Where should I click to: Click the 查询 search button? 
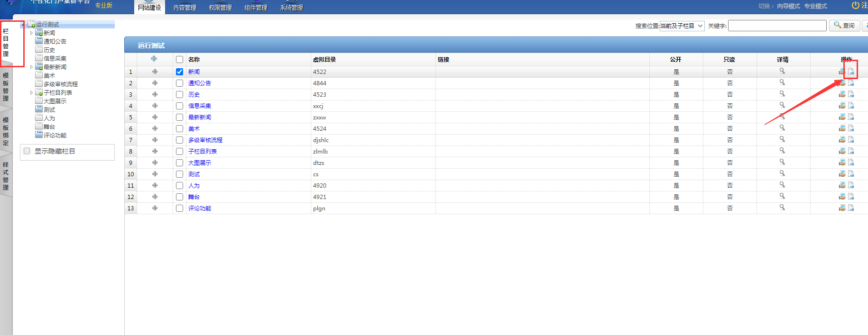coord(844,26)
